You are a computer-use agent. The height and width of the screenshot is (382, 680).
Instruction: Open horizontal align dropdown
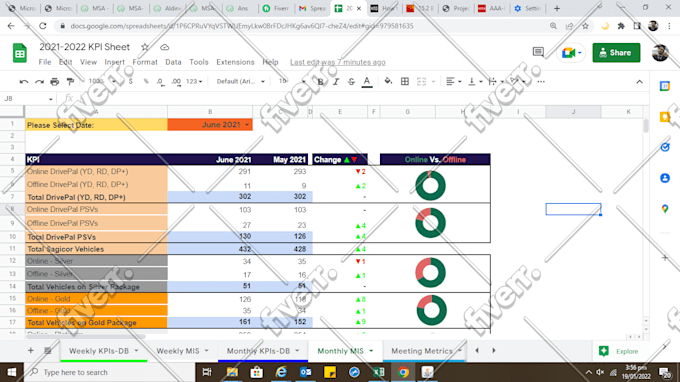coord(454,82)
